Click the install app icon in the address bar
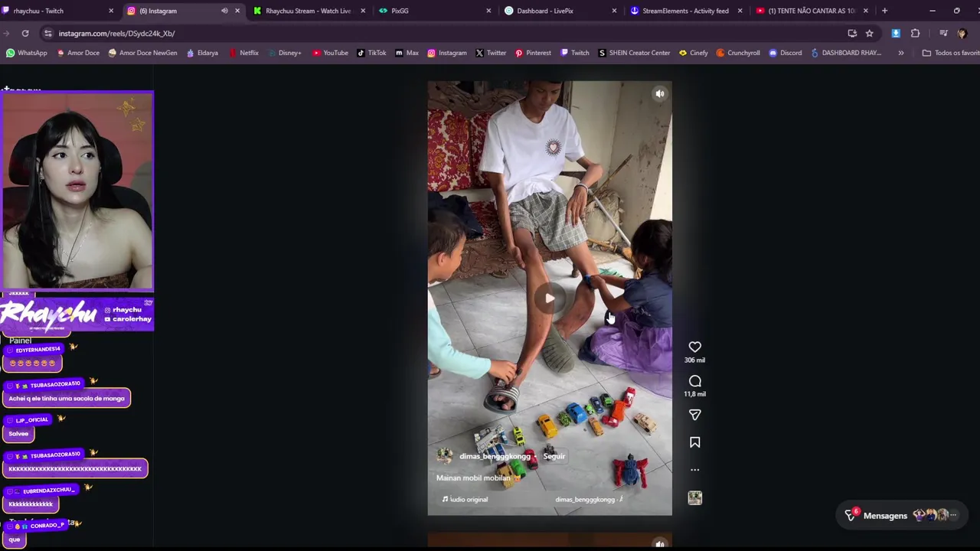Screen dimensions: 980x551 coord(852,33)
